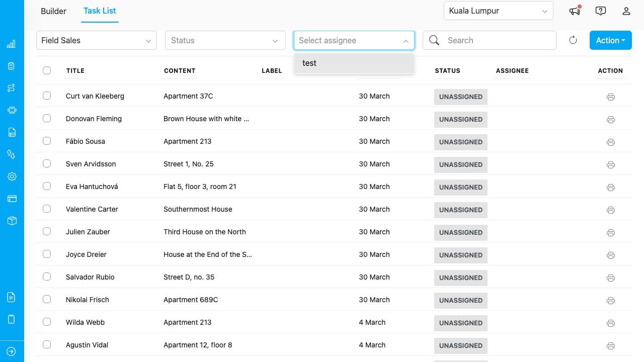The width and height of the screenshot is (644, 362).
Task: Switch to the Builder tab
Action: point(53,11)
